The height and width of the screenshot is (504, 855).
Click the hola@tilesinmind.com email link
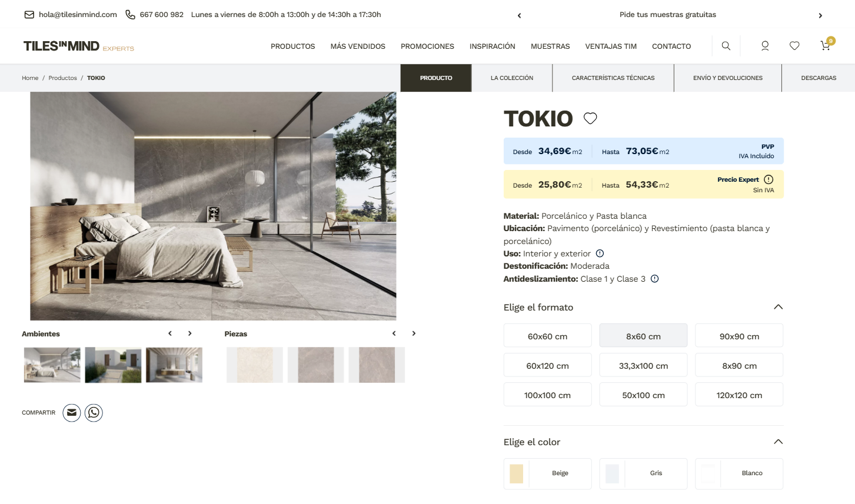78,15
